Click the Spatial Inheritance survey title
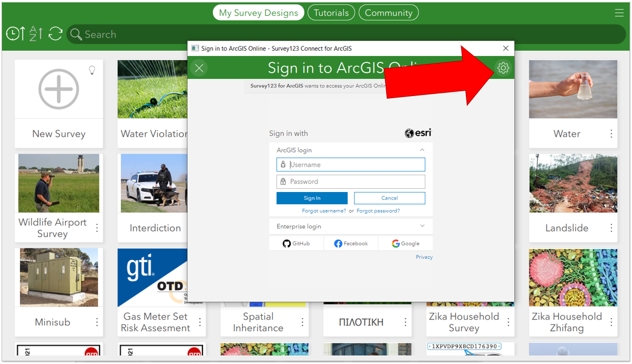This screenshot has width=632, height=364. (258, 322)
